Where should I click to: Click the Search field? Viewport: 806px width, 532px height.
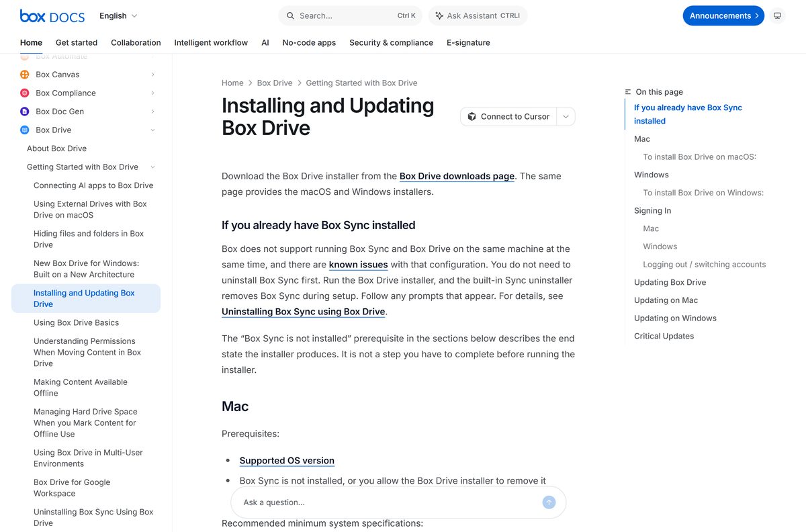[350, 15]
